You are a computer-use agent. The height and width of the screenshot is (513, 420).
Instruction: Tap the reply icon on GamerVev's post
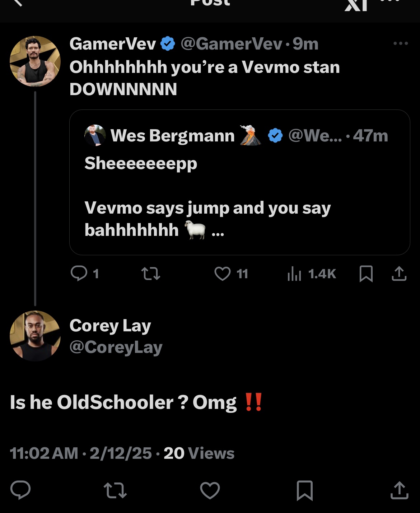click(79, 274)
